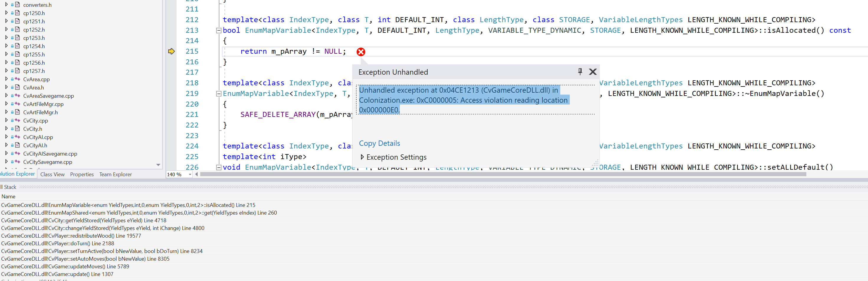Click the Solution Explorer scroll-down arrow
The height and width of the screenshot is (281, 868).
pyautogui.click(x=158, y=165)
